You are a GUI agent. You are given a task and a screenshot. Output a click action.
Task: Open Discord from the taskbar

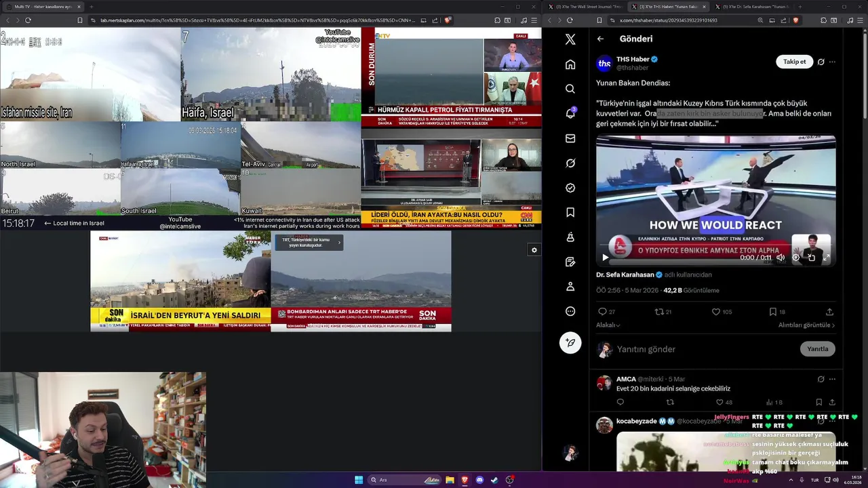tap(479, 480)
